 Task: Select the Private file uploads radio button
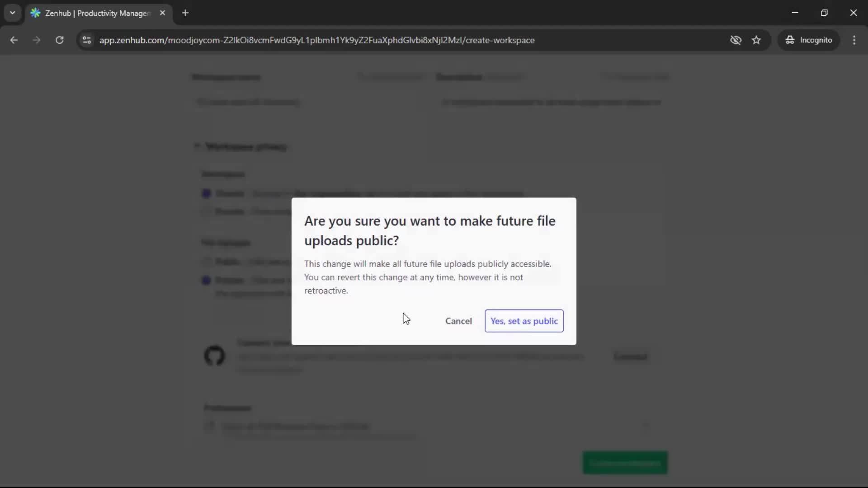coord(206,280)
